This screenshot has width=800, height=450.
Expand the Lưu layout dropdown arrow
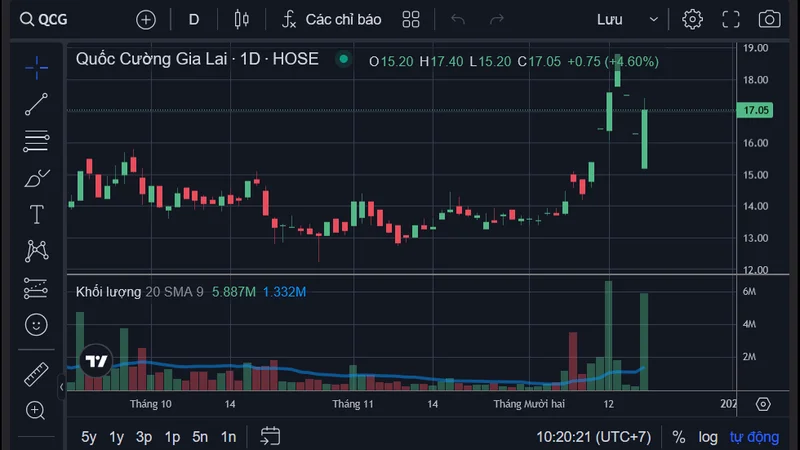click(x=653, y=19)
